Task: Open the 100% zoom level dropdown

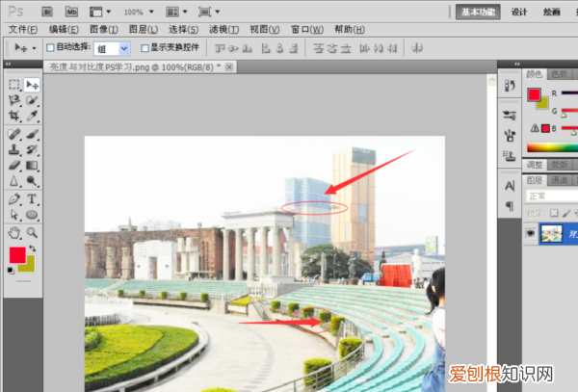Action: tap(138, 13)
